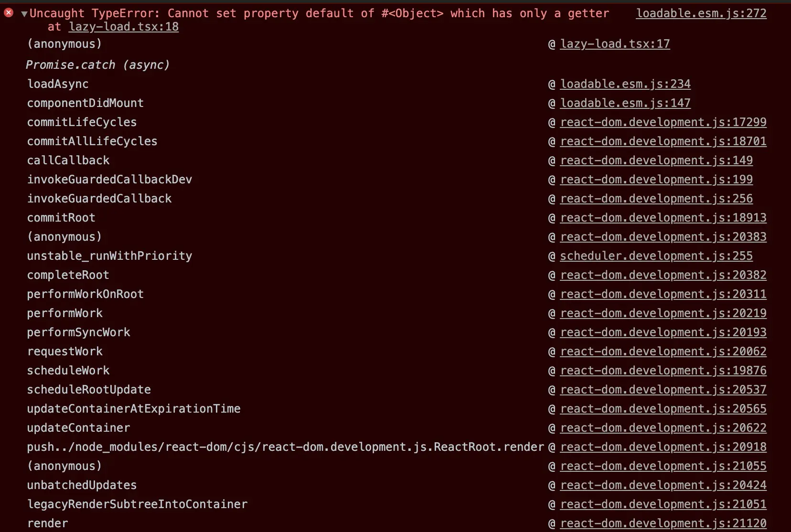The image size is (791, 532).
Task: Open the react-dom.development.js:20311 link
Action: pos(663,294)
